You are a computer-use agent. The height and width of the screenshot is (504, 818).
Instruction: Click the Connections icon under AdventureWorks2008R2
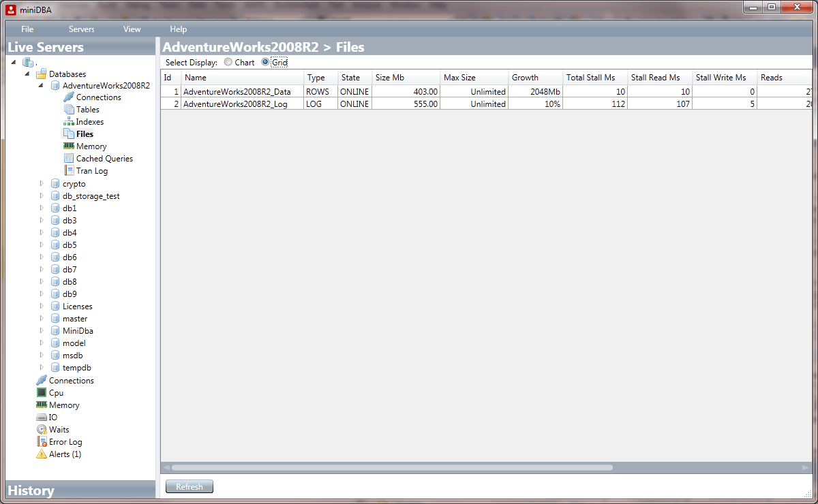(x=69, y=97)
